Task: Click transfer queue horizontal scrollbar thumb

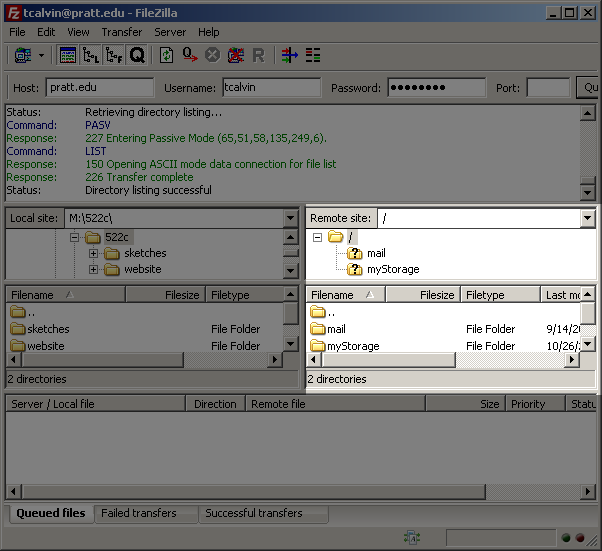Action: point(253,491)
